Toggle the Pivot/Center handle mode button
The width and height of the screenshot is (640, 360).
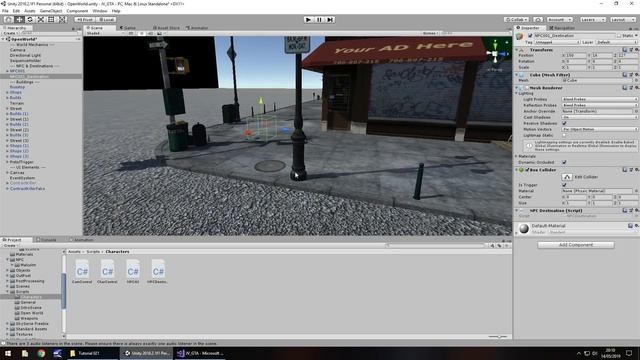click(x=84, y=20)
